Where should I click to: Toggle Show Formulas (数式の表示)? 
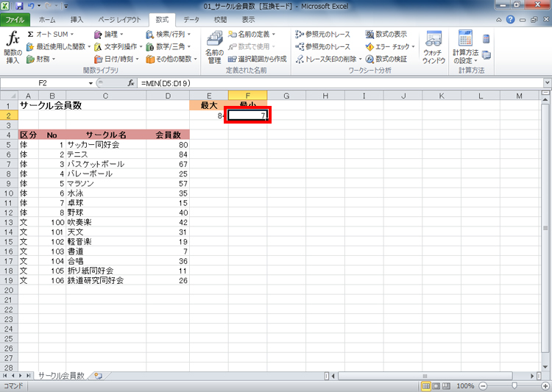click(x=386, y=34)
